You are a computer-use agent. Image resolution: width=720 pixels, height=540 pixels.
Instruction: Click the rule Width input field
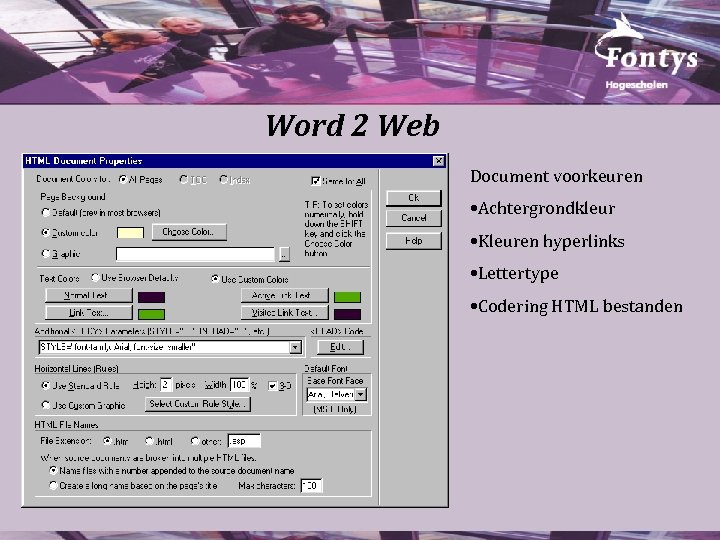coord(239,385)
